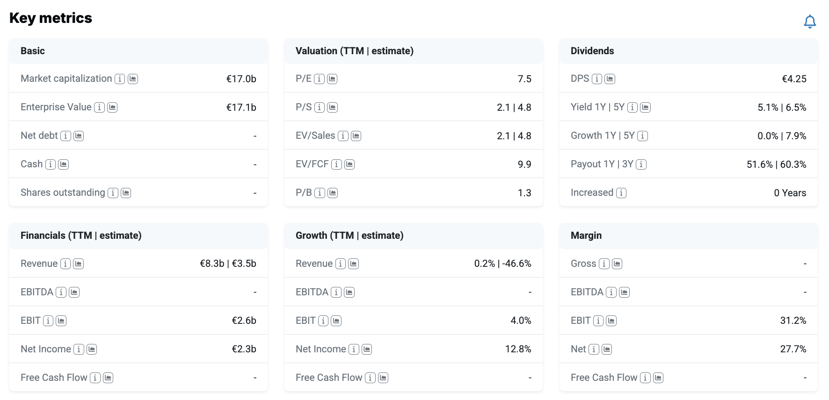Screen dimensions: 829x400
Task: Select the Valuation (TTM | estimate) header
Action: 413,51
